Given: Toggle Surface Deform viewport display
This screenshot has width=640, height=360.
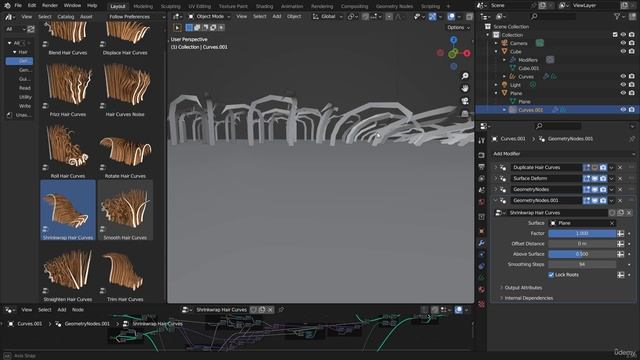Looking at the screenshot, I should (x=595, y=178).
